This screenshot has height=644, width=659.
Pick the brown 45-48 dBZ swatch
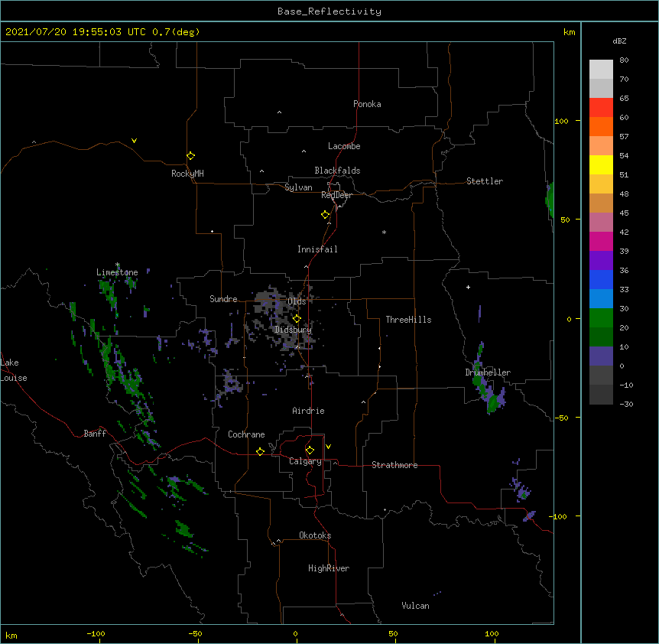click(601, 203)
